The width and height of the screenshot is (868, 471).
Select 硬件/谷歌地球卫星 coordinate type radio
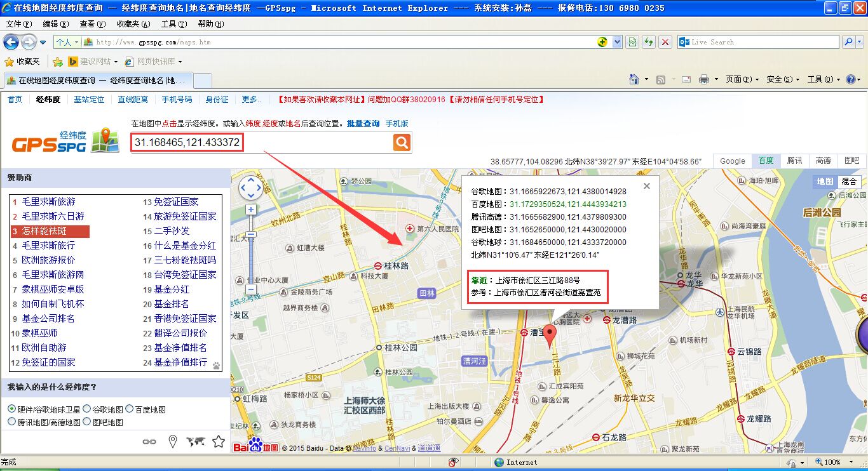(12, 409)
